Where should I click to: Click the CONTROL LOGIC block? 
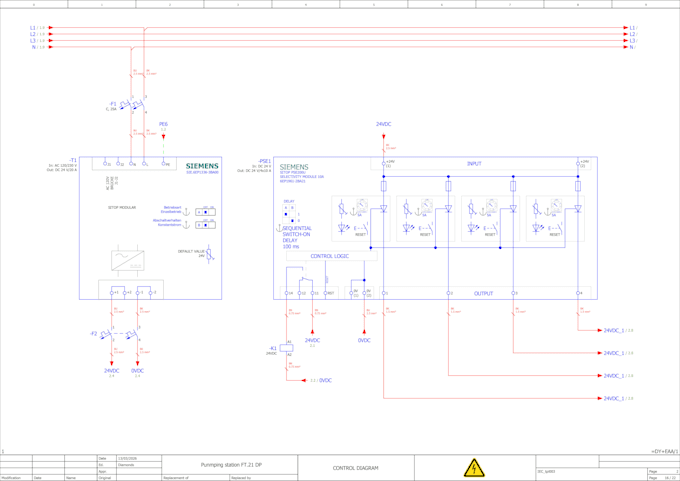point(331,256)
